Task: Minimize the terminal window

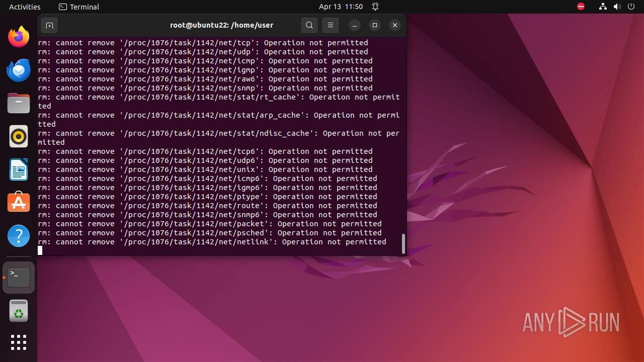Action: 355,25
